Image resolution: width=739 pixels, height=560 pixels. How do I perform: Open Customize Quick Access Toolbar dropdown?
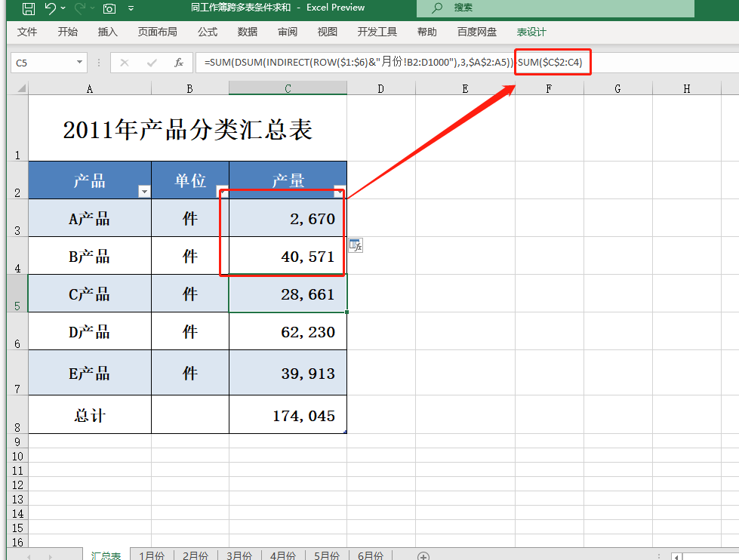[131, 8]
